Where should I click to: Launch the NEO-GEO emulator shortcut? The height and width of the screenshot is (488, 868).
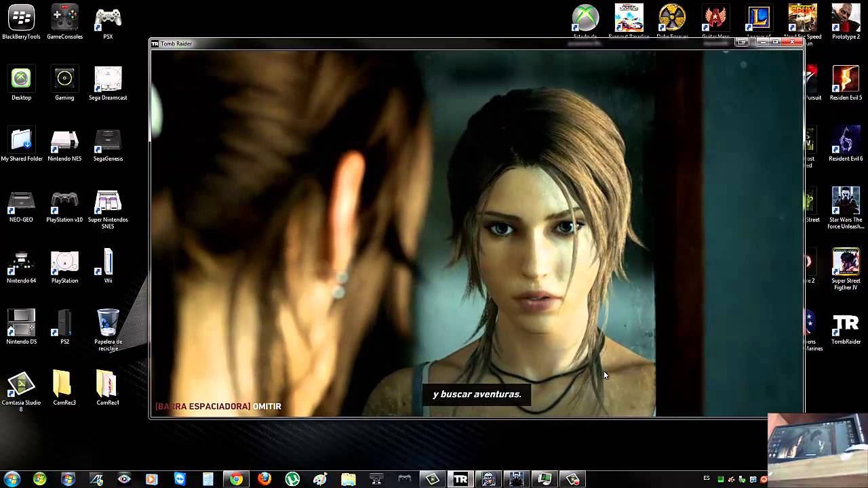pos(21,206)
